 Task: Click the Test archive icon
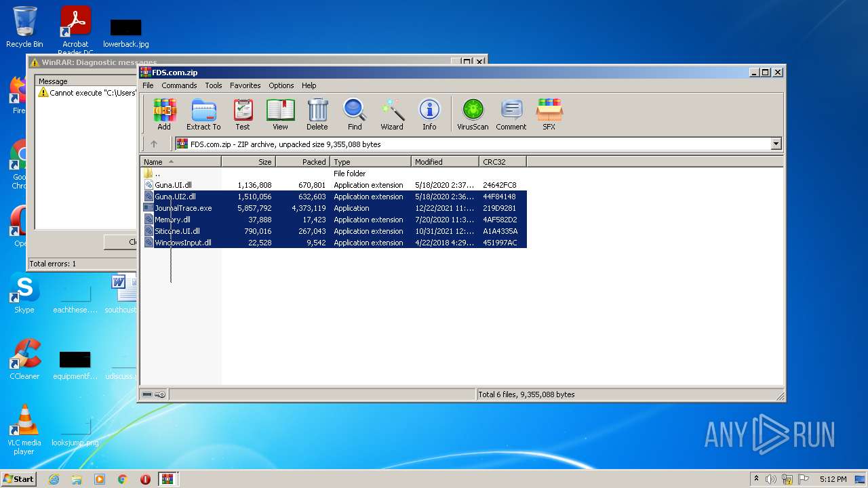(x=243, y=114)
